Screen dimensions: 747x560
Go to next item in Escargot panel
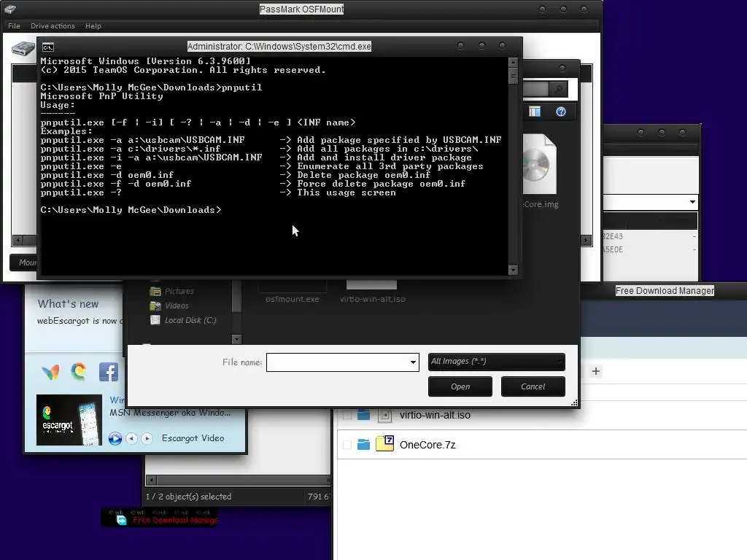pos(147,438)
